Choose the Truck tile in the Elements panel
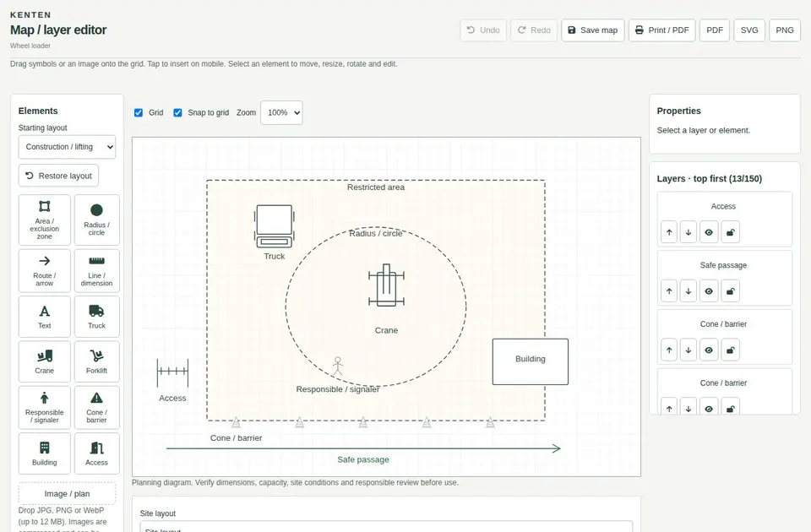Image resolution: width=811 pixels, height=532 pixels. coord(96,317)
